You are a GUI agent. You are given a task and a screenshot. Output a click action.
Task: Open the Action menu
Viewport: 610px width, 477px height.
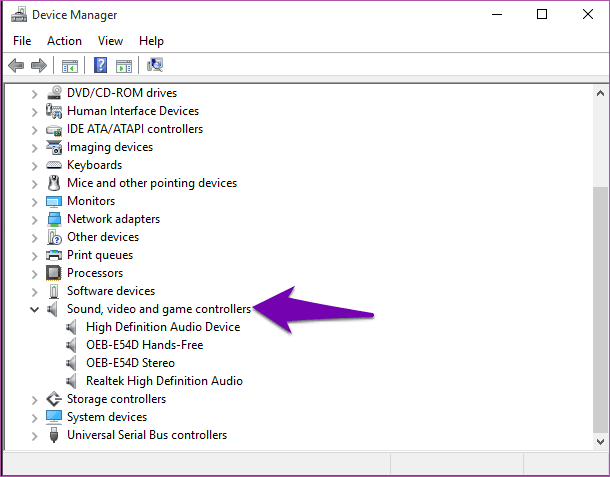point(64,41)
